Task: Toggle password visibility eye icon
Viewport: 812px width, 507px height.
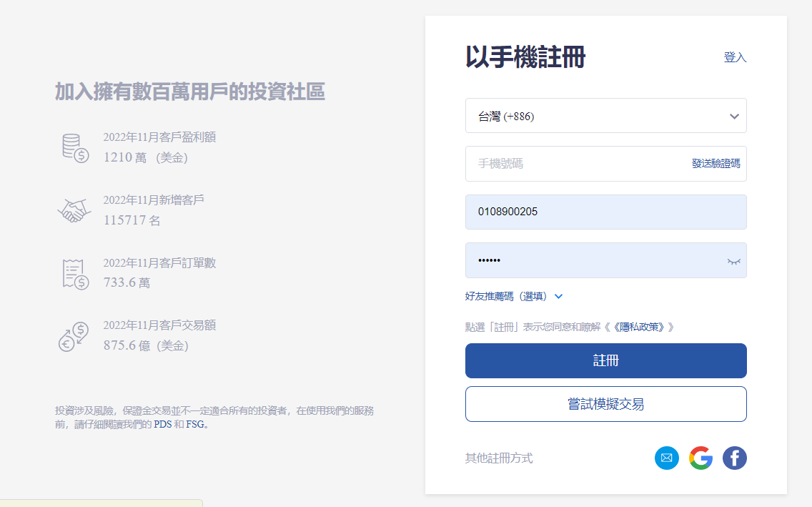Action: coord(733,261)
